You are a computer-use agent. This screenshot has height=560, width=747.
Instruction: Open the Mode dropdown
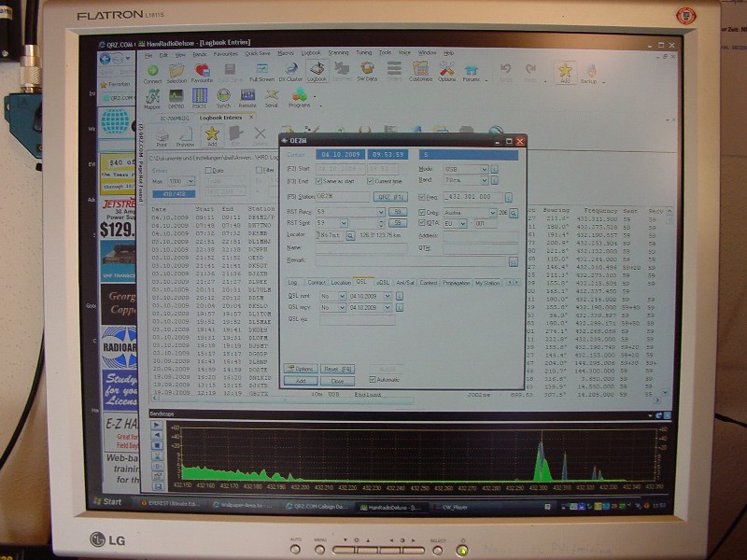(x=483, y=170)
